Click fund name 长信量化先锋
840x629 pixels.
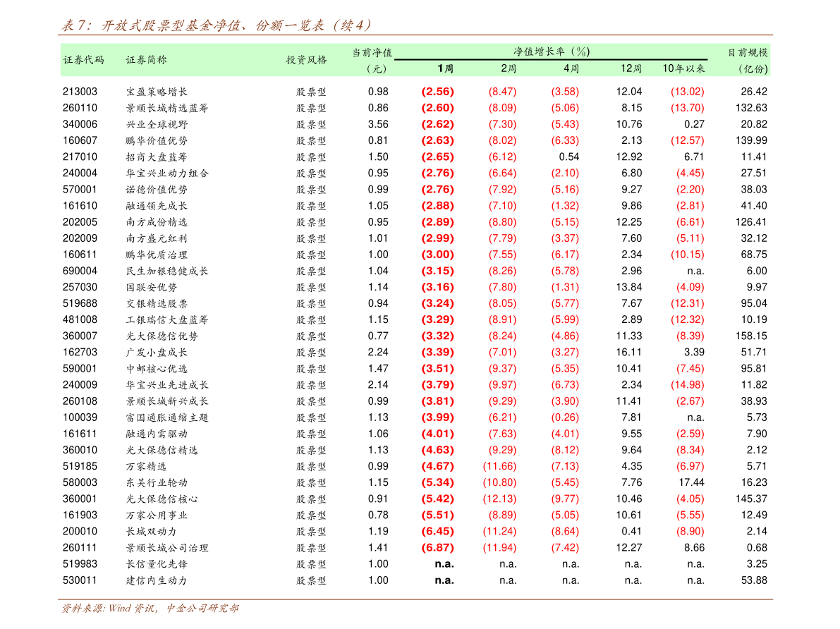tap(157, 564)
